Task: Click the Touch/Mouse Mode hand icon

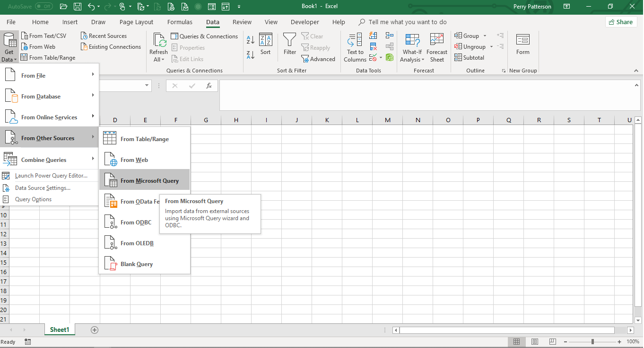Action: [x=122, y=7]
